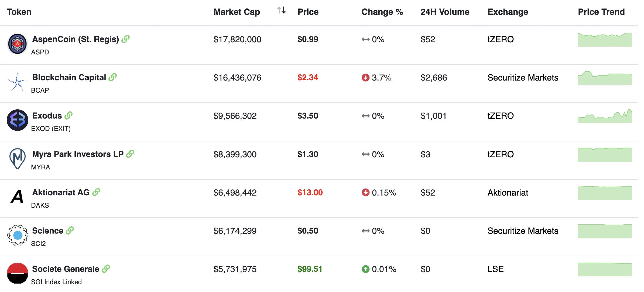The image size is (644, 292).
Task: Open the Societe Generale token page
Action: click(66, 269)
